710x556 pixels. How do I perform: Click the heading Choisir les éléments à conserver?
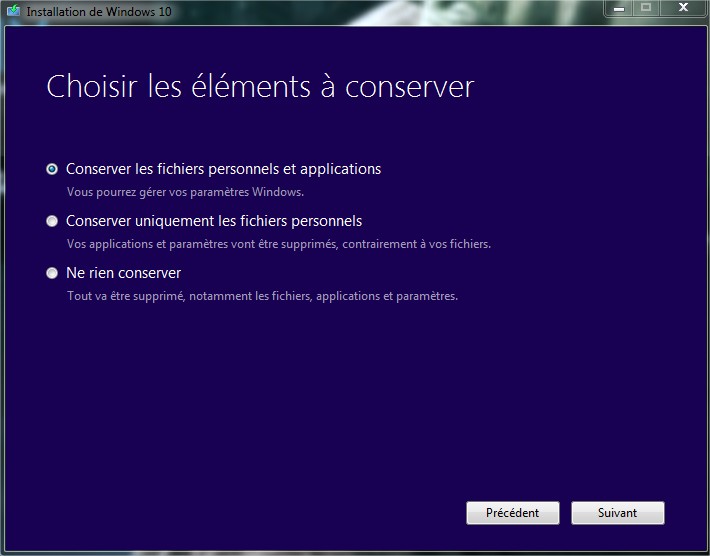(x=260, y=86)
